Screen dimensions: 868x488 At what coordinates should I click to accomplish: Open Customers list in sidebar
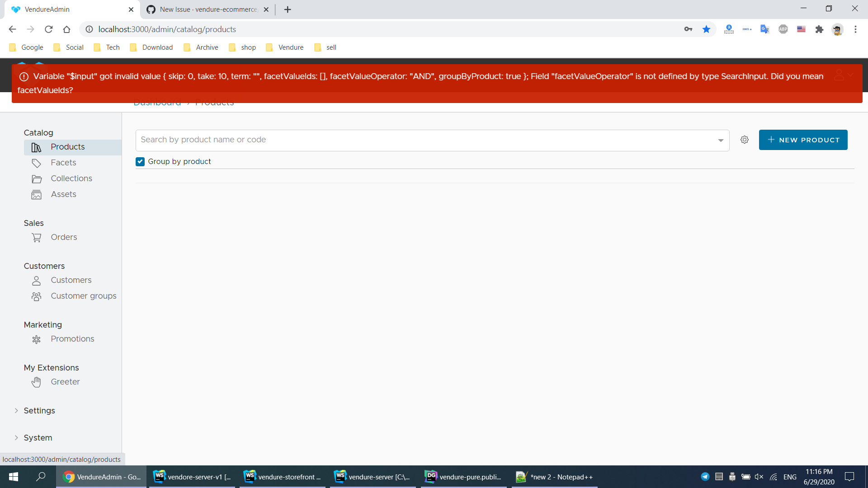pos(71,280)
